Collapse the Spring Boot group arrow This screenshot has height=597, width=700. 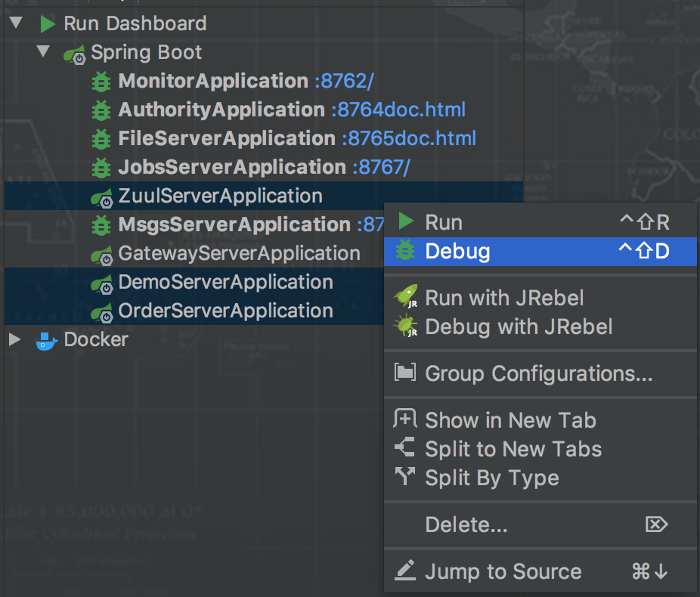[x=43, y=51]
